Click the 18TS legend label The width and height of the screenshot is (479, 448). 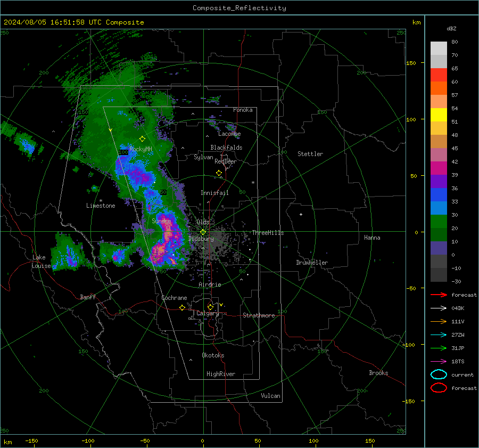(458, 362)
